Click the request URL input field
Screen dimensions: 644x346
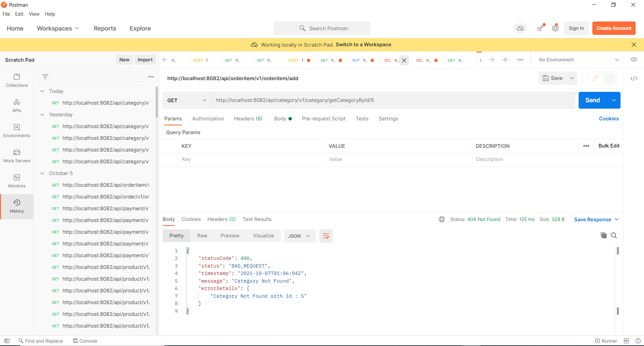pyautogui.click(x=393, y=100)
